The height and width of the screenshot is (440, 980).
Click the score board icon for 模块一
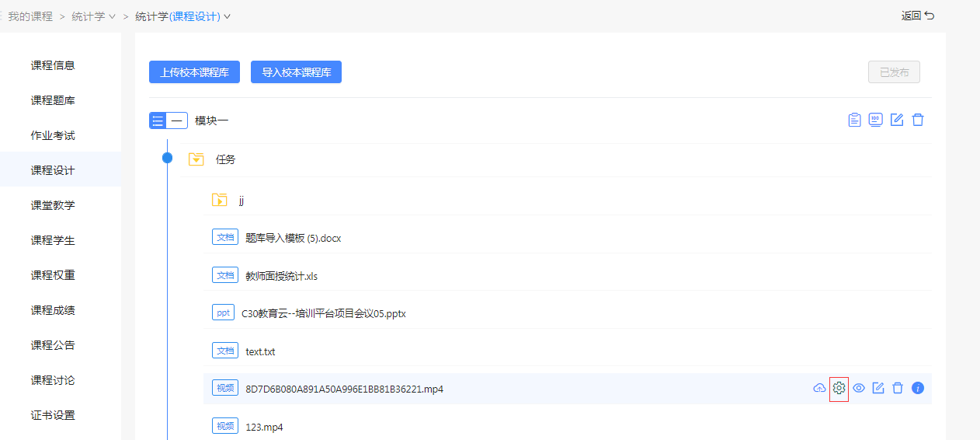point(875,120)
